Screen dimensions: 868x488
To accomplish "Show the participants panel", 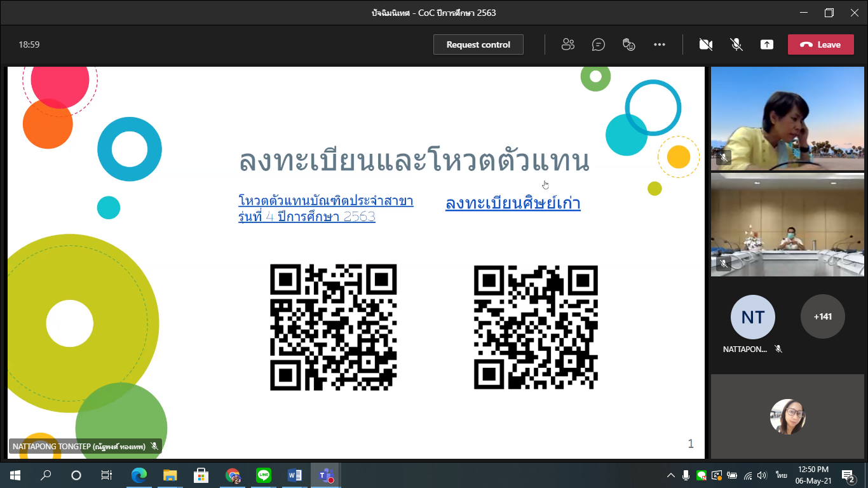I will click(567, 44).
